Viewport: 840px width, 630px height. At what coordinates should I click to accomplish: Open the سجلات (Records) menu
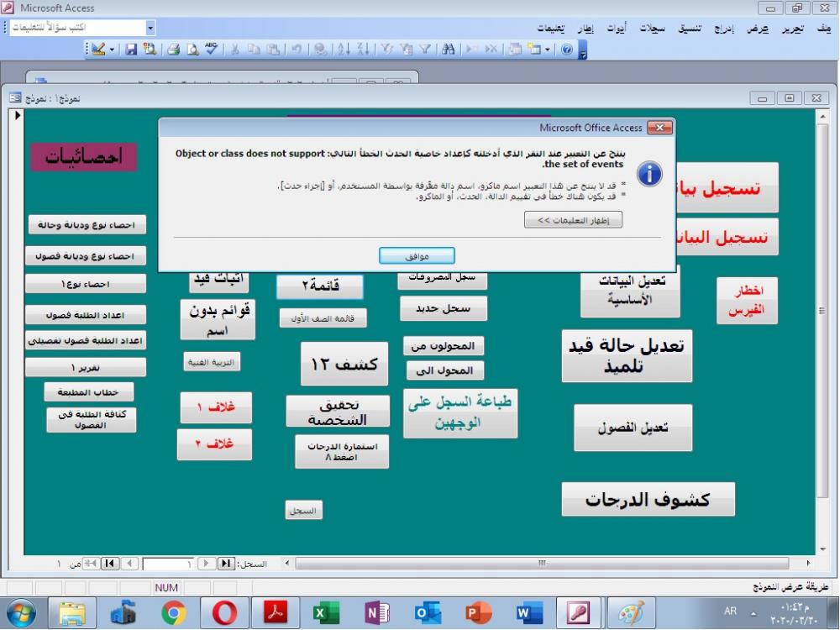tap(652, 28)
